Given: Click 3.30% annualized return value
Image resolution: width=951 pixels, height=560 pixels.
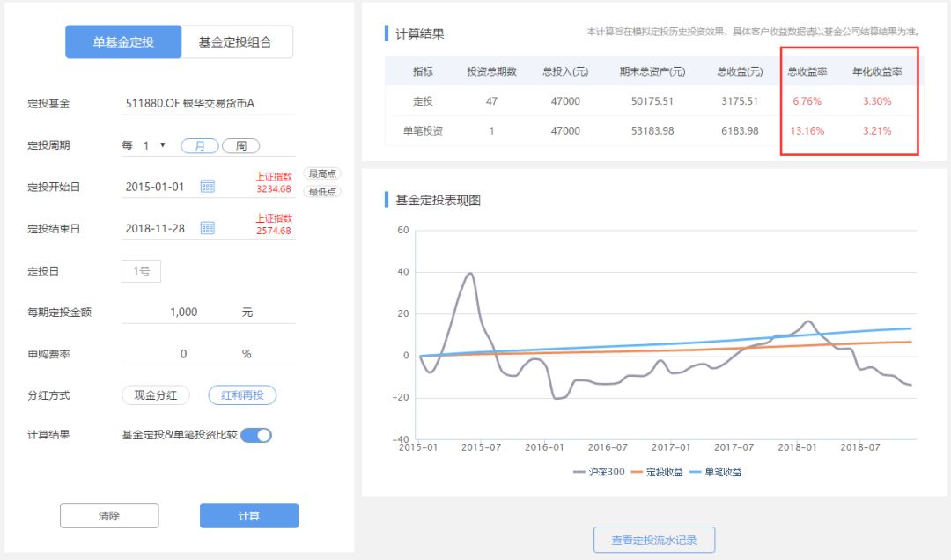Looking at the screenshot, I should tap(877, 101).
